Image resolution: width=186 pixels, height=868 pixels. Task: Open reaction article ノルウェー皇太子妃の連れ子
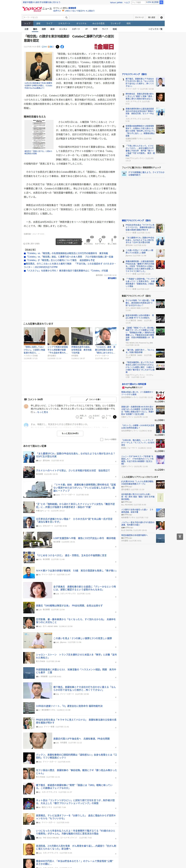coord(138,524)
